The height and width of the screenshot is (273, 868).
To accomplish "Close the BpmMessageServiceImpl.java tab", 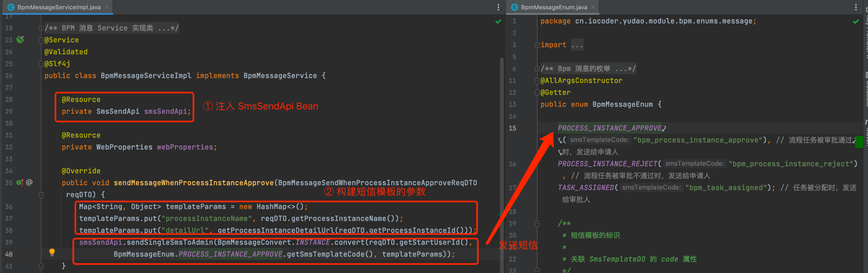I will [107, 7].
